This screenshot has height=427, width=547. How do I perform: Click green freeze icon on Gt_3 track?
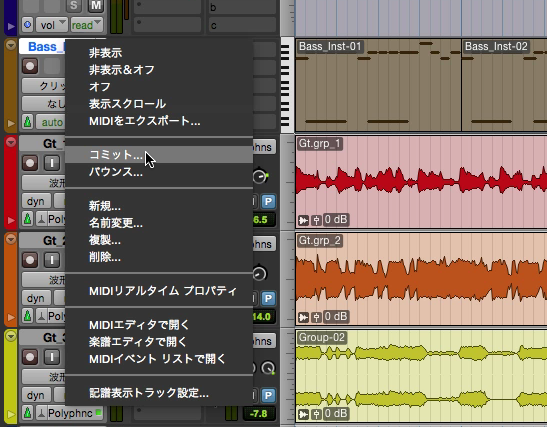(28, 413)
